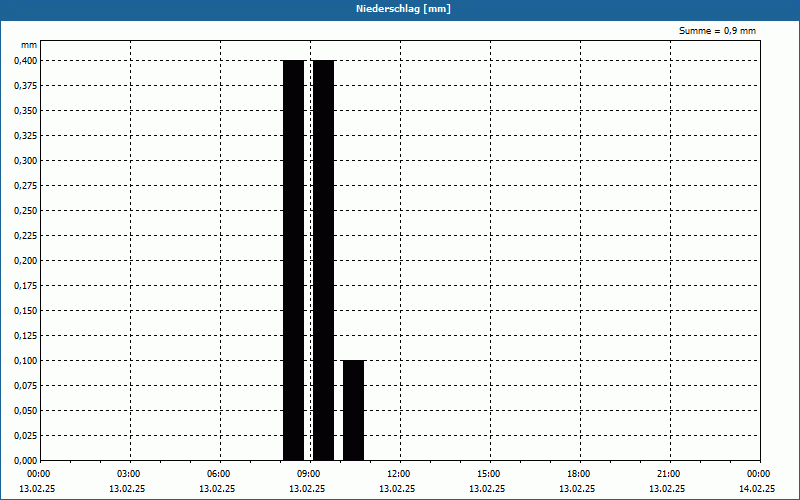Click the 0,275 y-axis value

tap(26, 186)
